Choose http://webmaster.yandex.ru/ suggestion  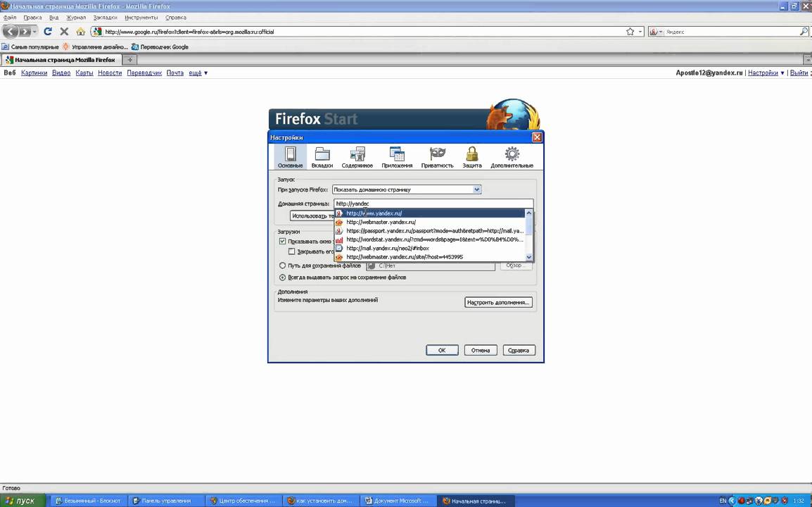(x=430, y=222)
